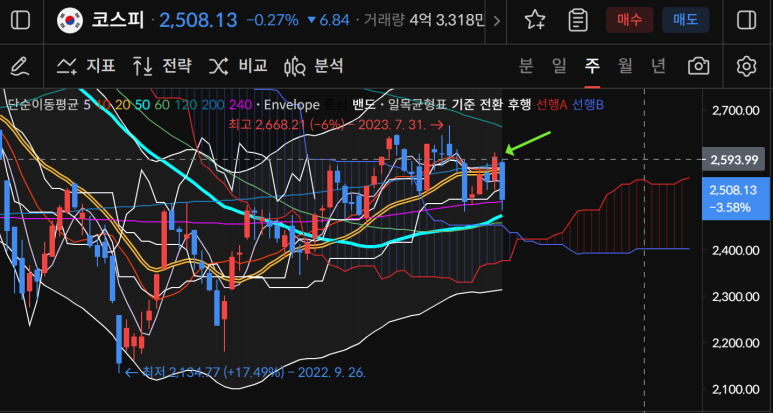Click the green 60 period moving average legend
The width and height of the screenshot is (773, 413).
click(161, 104)
